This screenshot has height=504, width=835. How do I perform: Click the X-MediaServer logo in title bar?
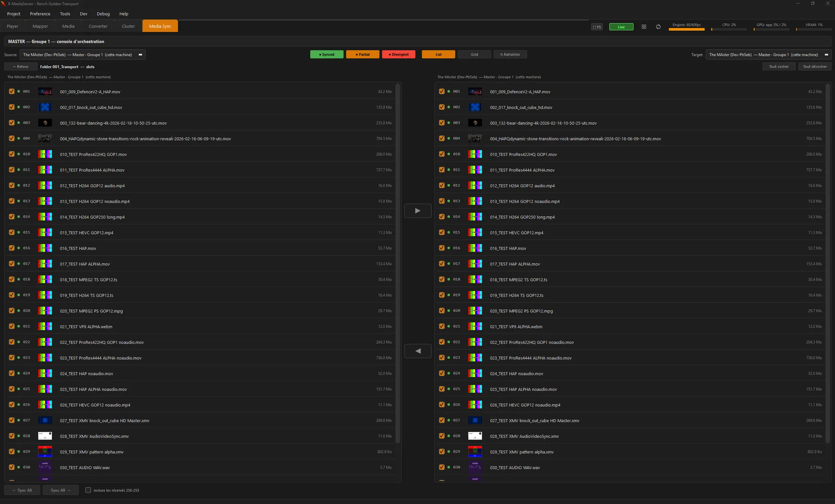tap(3, 3)
